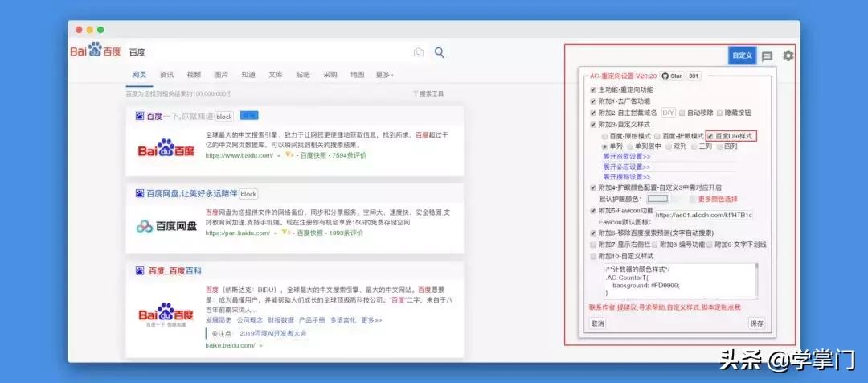
Task: Click the GitHub Star button
Action: (672, 76)
